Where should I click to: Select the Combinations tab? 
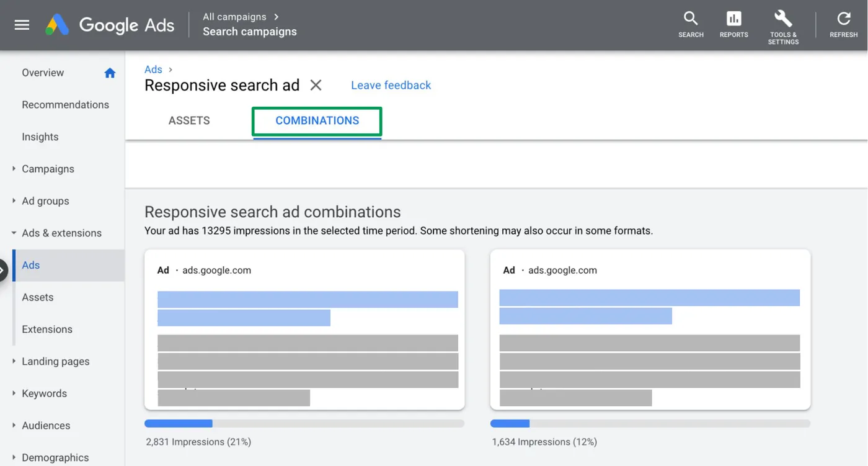(x=317, y=121)
